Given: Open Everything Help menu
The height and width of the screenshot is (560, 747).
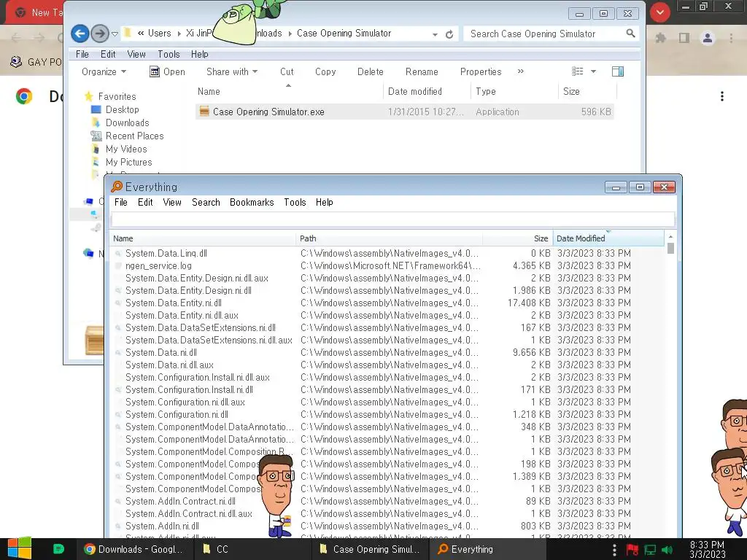Looking at the screenshot, I should click(325, 203).
